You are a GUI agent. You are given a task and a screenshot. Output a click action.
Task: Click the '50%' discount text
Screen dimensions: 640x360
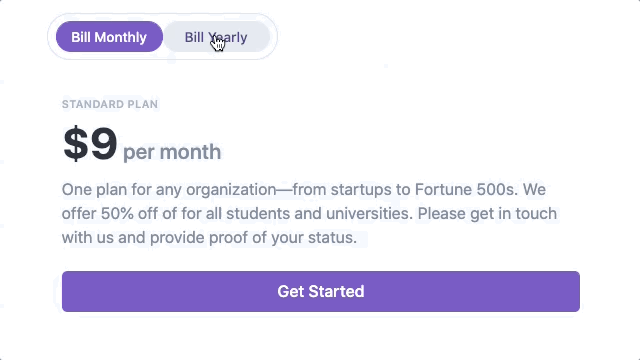point(117,213)
